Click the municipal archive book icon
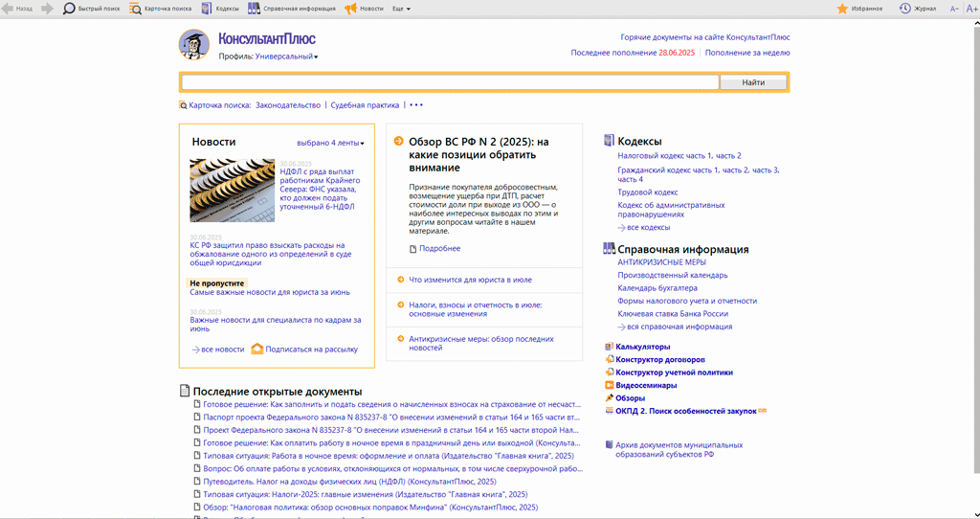 point(610,445)
